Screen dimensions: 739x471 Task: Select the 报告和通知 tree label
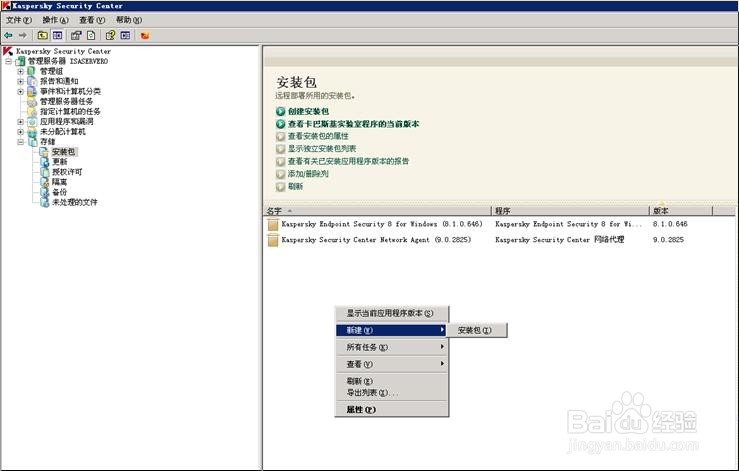pos(59,81)
